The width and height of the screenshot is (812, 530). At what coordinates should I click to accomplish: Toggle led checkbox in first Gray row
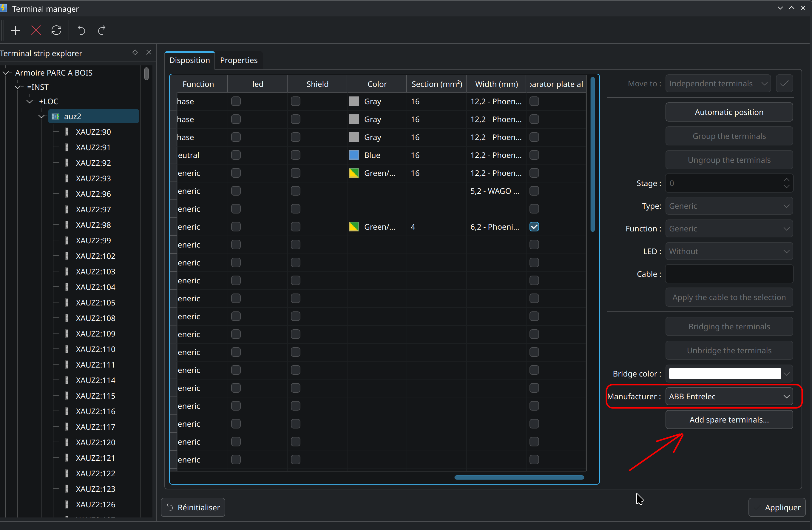tap(236, 102)
